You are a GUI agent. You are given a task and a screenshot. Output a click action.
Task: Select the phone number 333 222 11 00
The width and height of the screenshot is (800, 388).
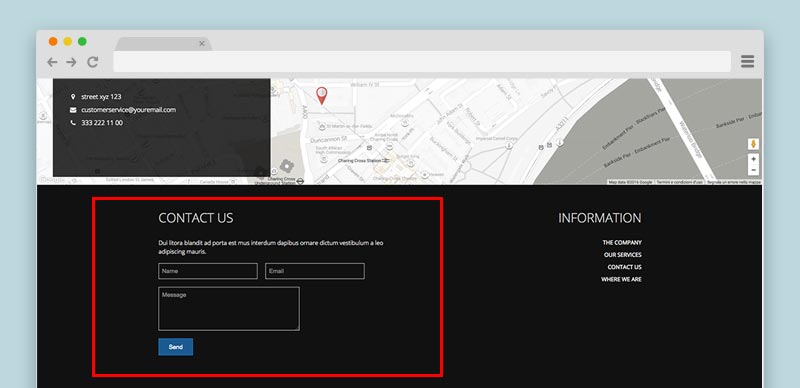click(102, 123)
